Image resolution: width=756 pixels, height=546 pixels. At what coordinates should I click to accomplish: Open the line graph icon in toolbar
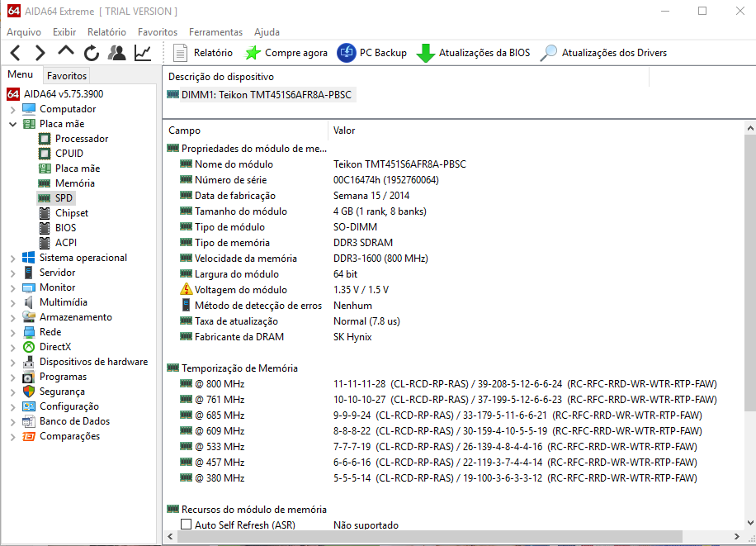[143, 53]
